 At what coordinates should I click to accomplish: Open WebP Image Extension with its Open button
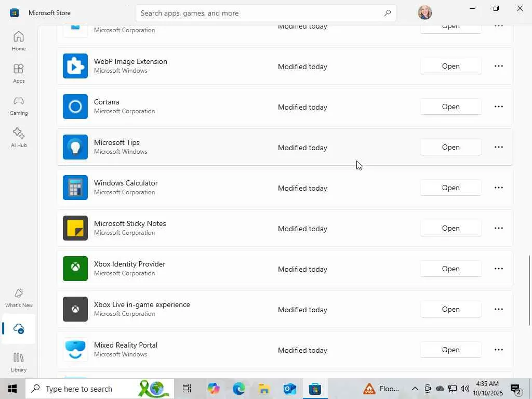[x=450, y=66]
